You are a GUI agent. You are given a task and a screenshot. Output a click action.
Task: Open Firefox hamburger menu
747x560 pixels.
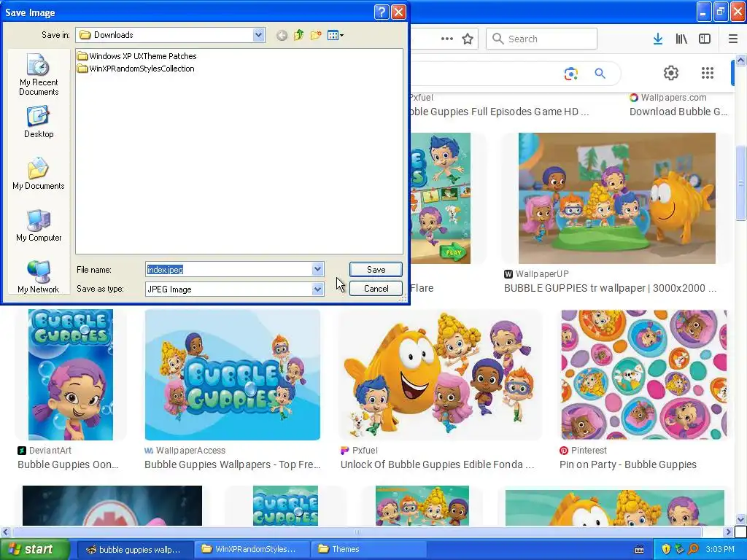click(732, 39)
